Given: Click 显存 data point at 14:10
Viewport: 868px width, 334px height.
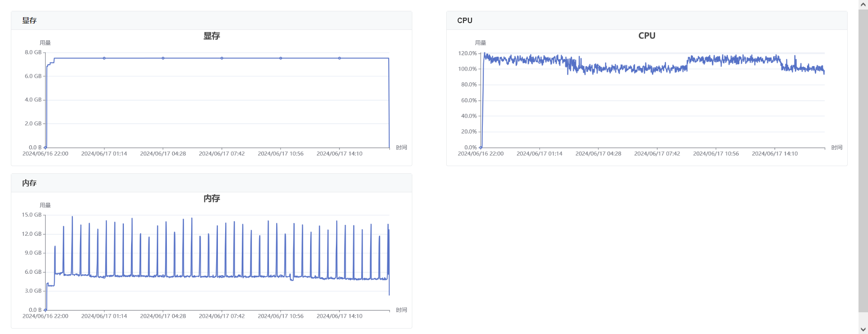Looking at the screenshot, I should click(340, 58).
